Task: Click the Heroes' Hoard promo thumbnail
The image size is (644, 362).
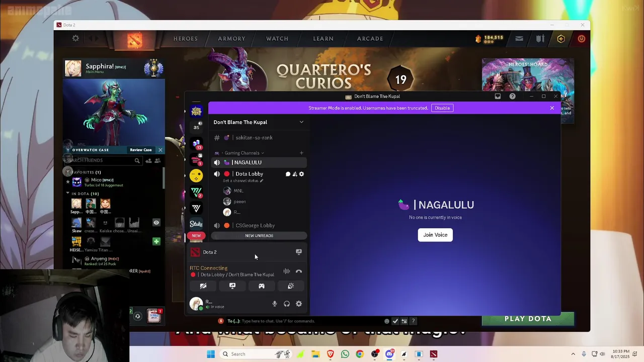Action: (x=528, y=90)
